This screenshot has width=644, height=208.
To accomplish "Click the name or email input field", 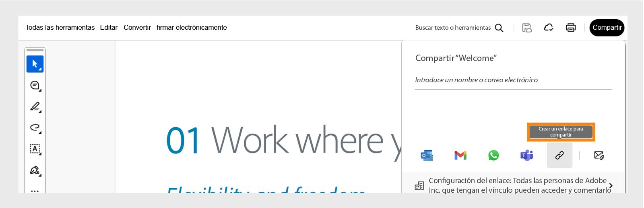I will click(513, 80).
